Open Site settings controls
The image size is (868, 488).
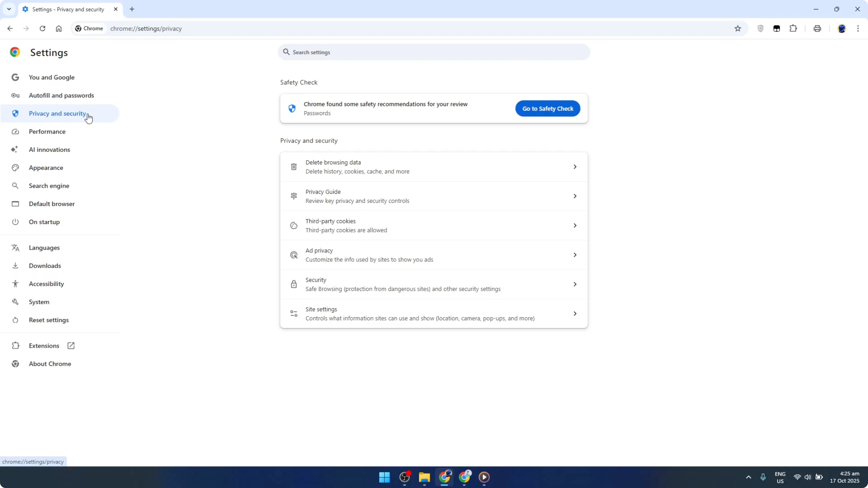coord(434,313)
